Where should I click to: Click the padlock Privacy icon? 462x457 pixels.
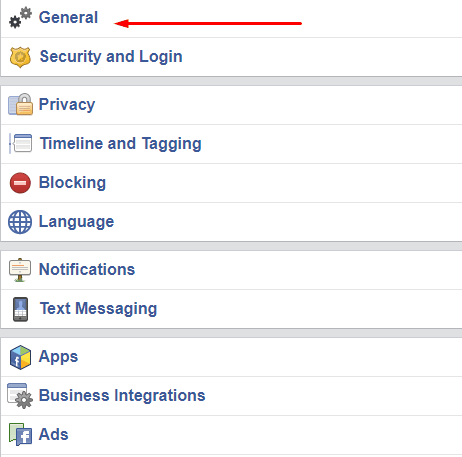[x=20, y=104]
